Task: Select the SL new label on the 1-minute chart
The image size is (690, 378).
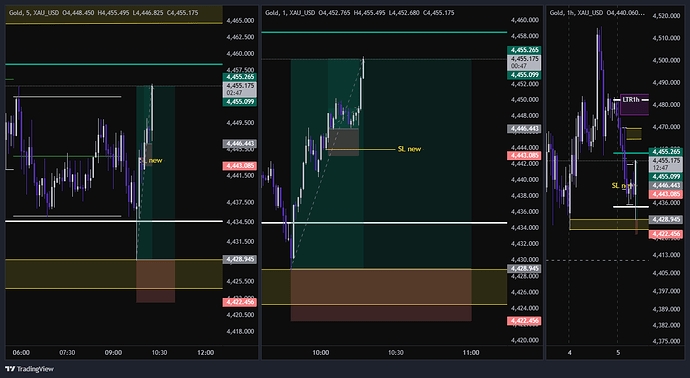Action: click(409, 149)
